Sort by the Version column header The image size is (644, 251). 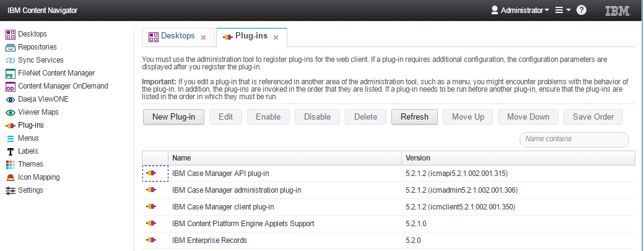518,158
